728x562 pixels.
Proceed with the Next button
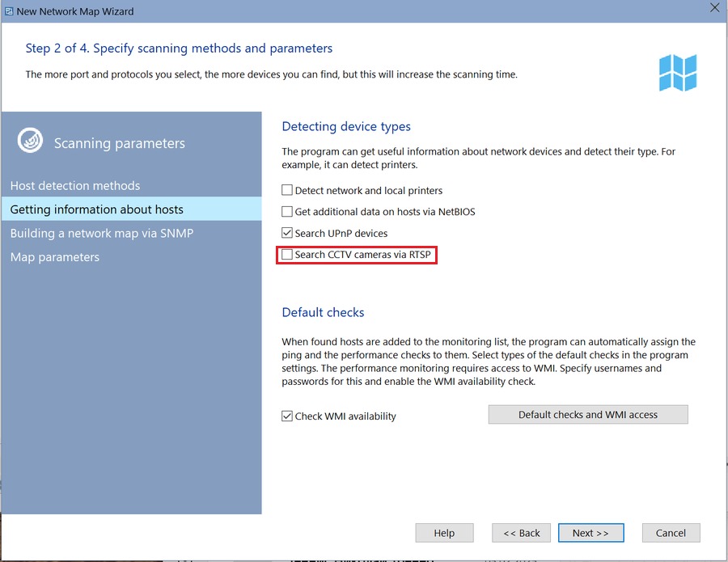[x=591, y=532]
